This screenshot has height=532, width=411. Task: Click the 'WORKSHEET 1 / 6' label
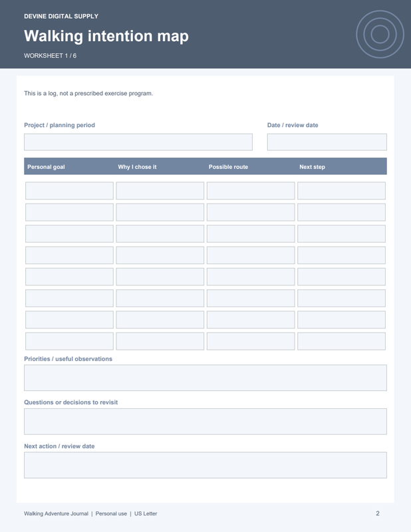(x=51, y=56)
